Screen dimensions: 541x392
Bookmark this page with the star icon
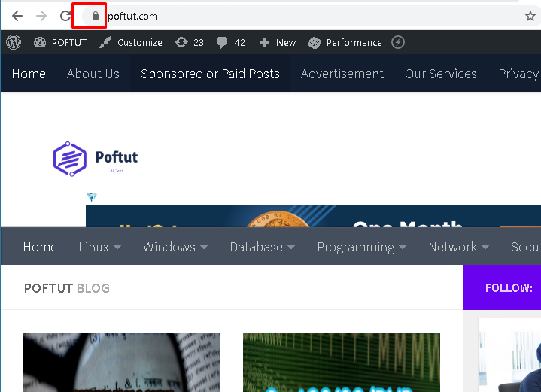[530, 16]
